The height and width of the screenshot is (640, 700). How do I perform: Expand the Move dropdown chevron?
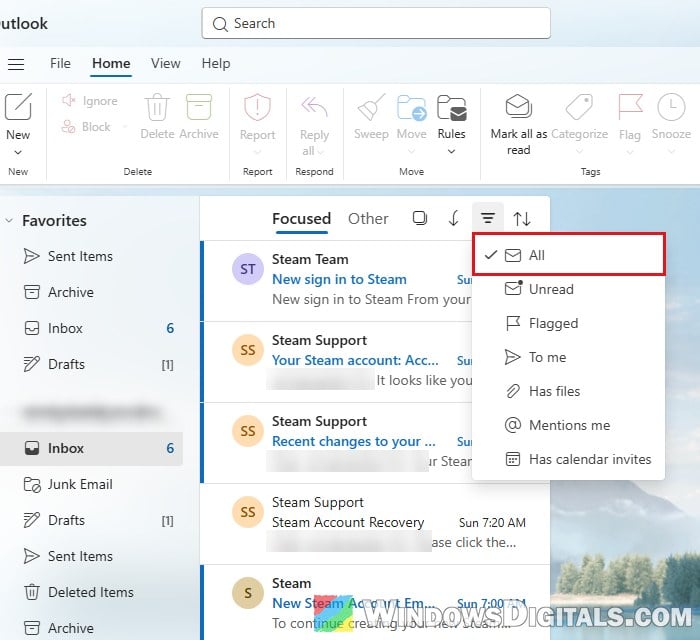411,152
